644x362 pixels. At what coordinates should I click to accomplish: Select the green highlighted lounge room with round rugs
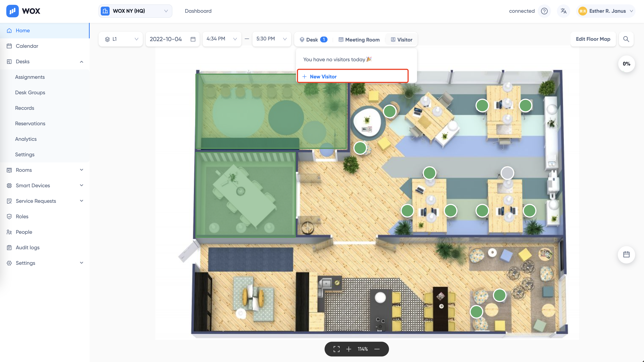pyautogui.click(x=271, y=111)
